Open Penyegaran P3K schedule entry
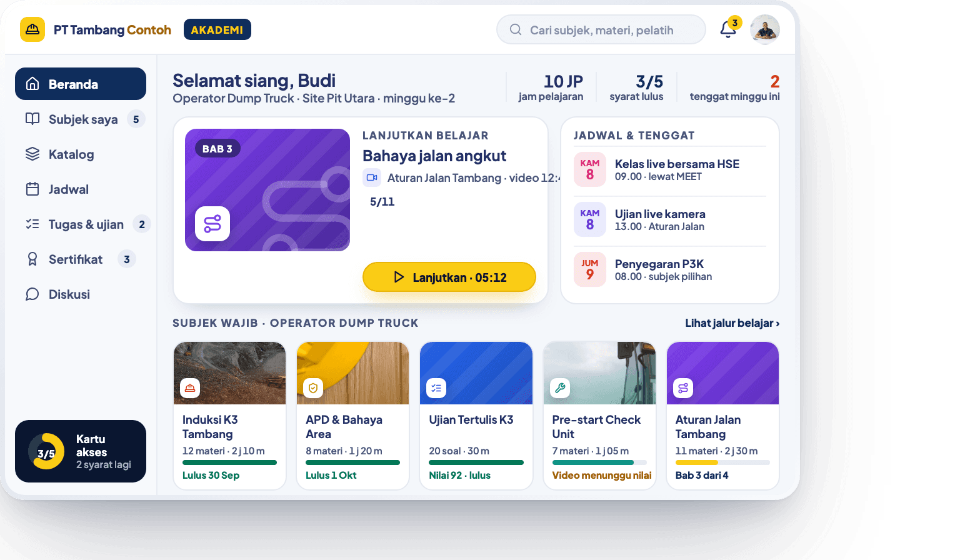Image resolution: width=960 pixels, height=560 pixels. tap(670, 269)
